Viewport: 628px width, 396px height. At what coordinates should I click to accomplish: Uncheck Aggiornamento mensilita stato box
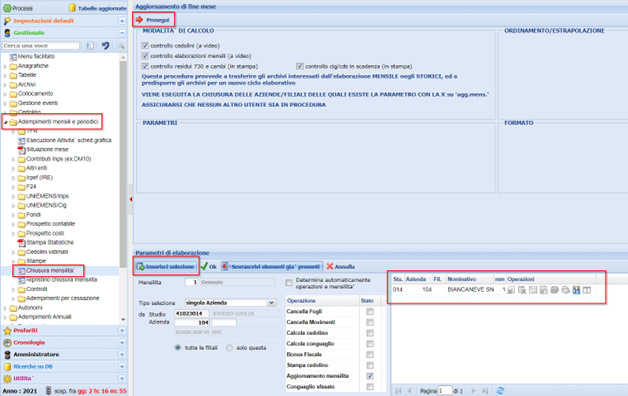tap(370, 376)
